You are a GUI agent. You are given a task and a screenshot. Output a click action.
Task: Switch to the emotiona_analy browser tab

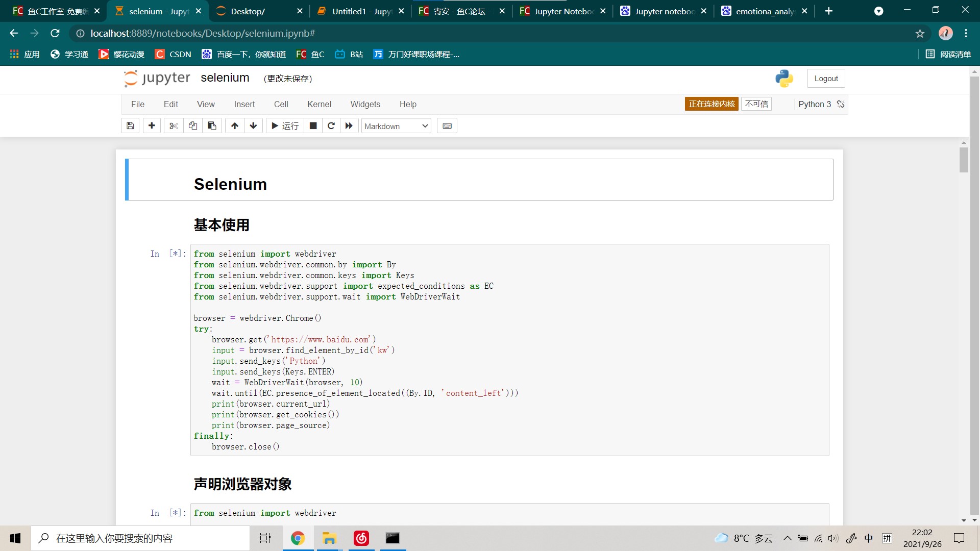[765, 11]
